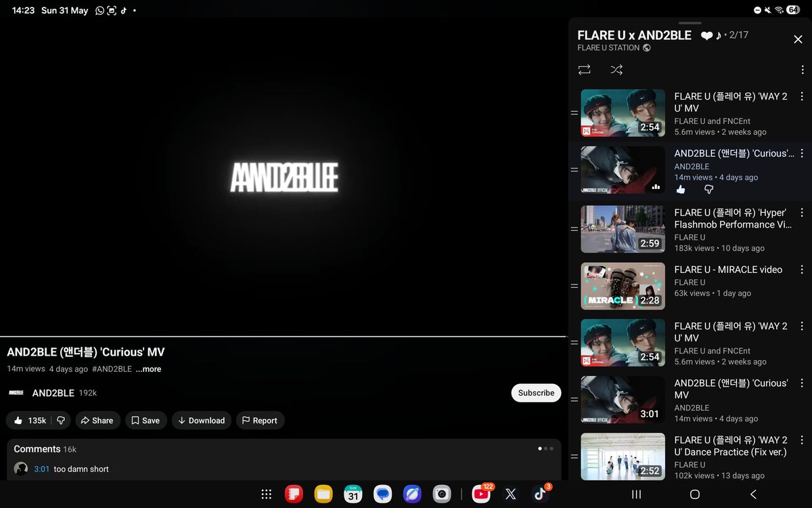Close the FLARE U x AND2BLE playlist panel
The width and height of the screenshot is (812, 508).
click(798, 39)
